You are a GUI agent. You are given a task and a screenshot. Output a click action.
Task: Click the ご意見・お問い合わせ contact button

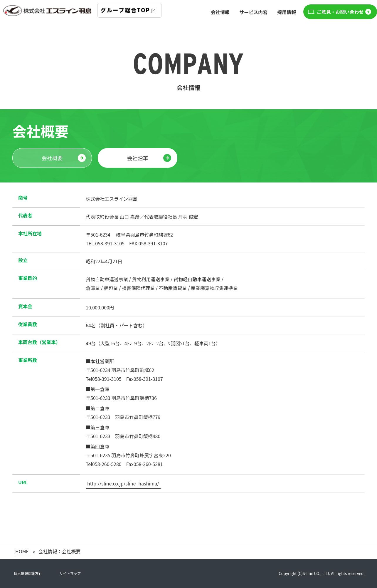pyautogui.click(x=340, y=12)
